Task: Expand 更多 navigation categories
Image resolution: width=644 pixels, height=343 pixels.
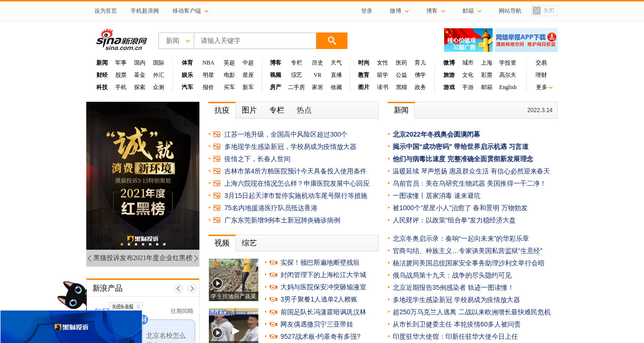Action: point(544,87)
